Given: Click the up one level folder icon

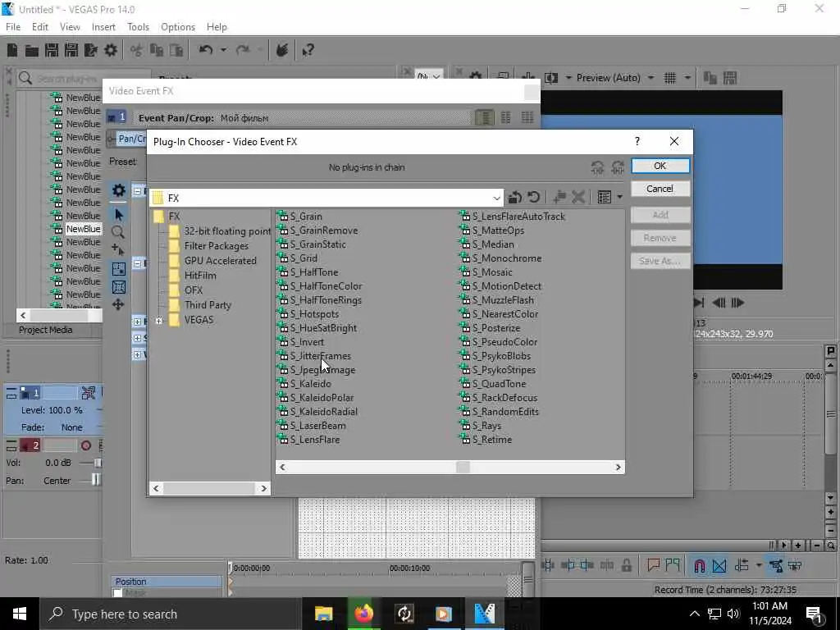Looking at the screenshot, I should click(515, 197).
